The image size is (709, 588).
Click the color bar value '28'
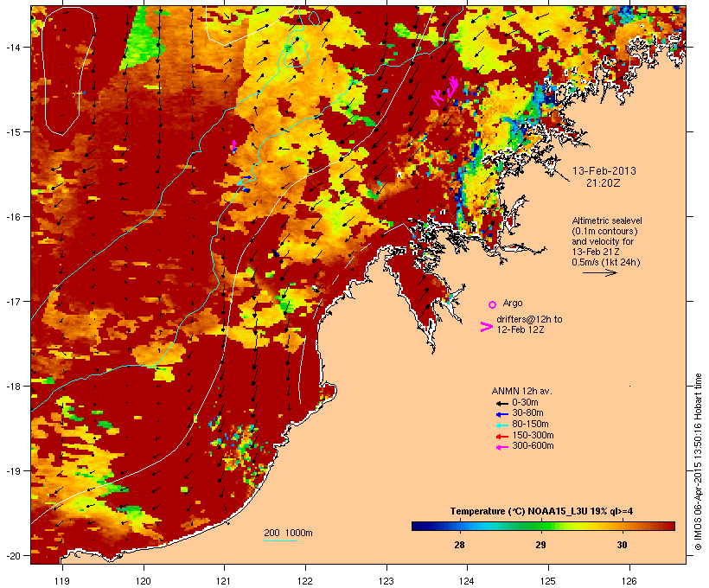coord(459,545)
